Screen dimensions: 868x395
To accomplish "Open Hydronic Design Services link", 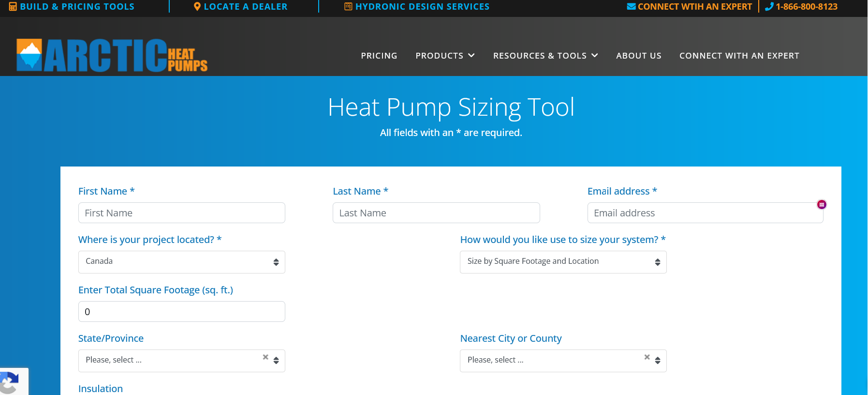I will [x=422, y=7].
